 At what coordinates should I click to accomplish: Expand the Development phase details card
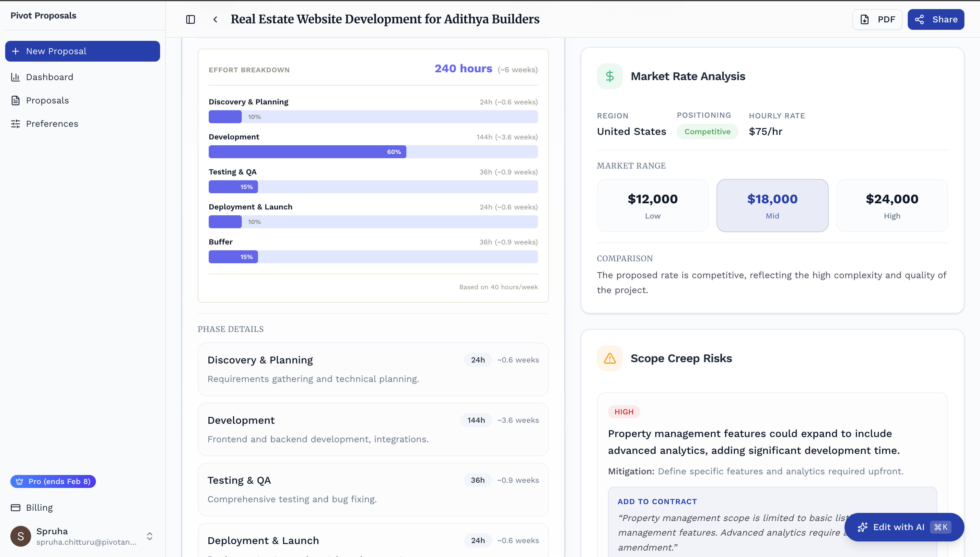(373, 429)
